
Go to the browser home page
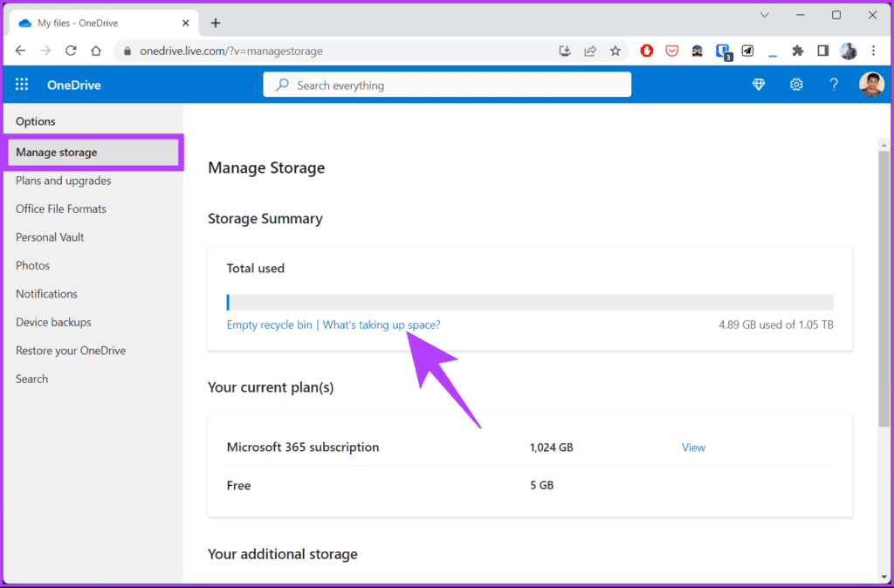(x=96, y=51)
